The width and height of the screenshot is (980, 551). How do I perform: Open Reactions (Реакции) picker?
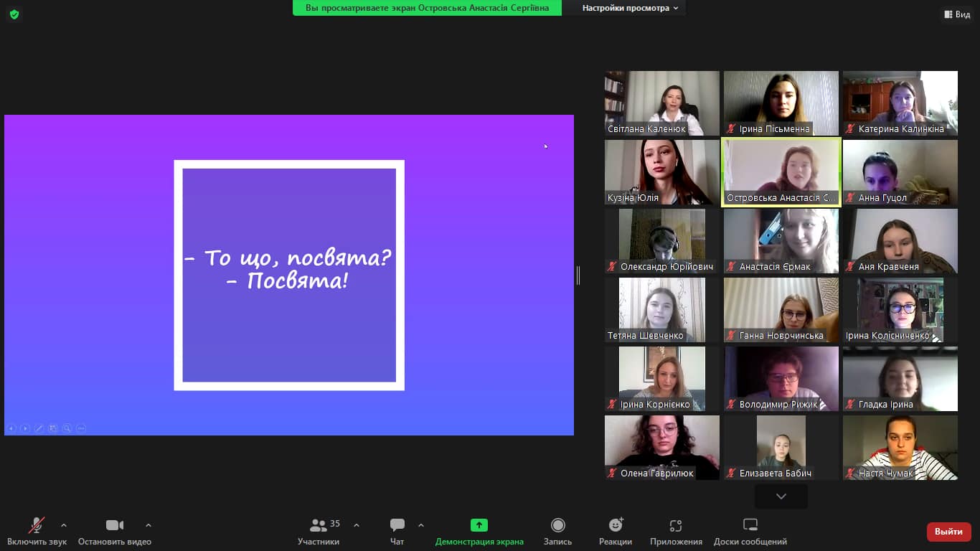pos(616,526)
